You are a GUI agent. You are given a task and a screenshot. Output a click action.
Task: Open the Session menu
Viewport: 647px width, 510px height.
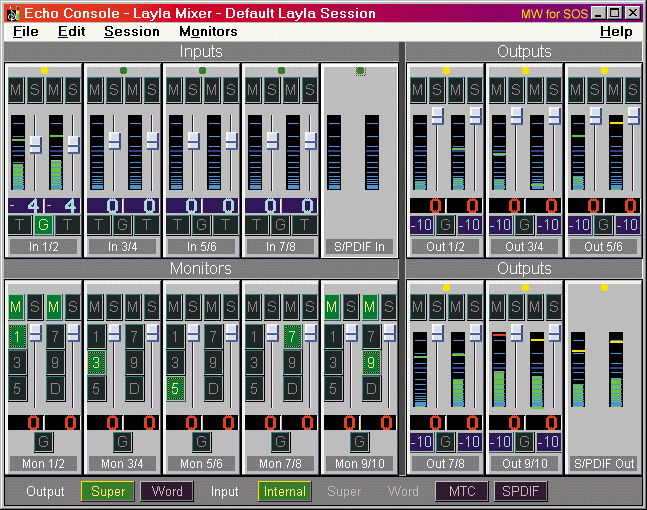pos(131,31)
